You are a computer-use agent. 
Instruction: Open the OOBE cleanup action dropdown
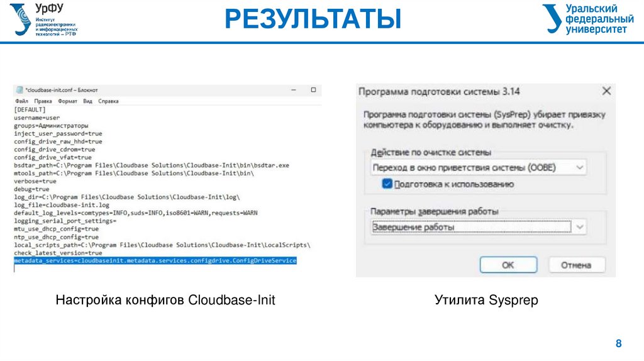(579, 168)
